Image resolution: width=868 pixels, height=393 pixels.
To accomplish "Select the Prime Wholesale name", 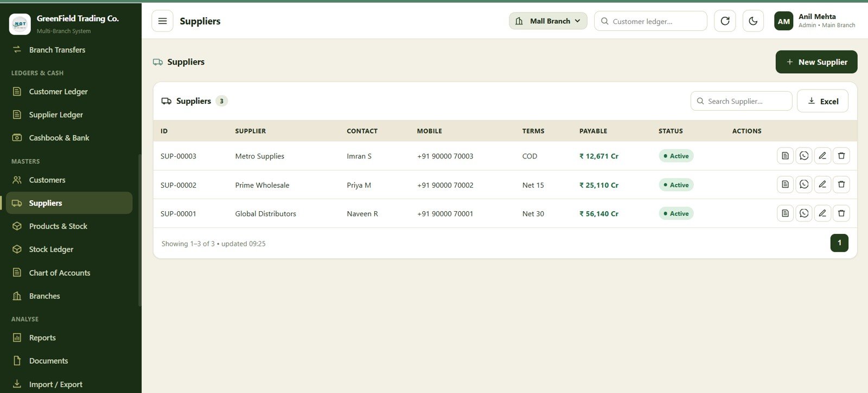I will [x=263, y=185].
